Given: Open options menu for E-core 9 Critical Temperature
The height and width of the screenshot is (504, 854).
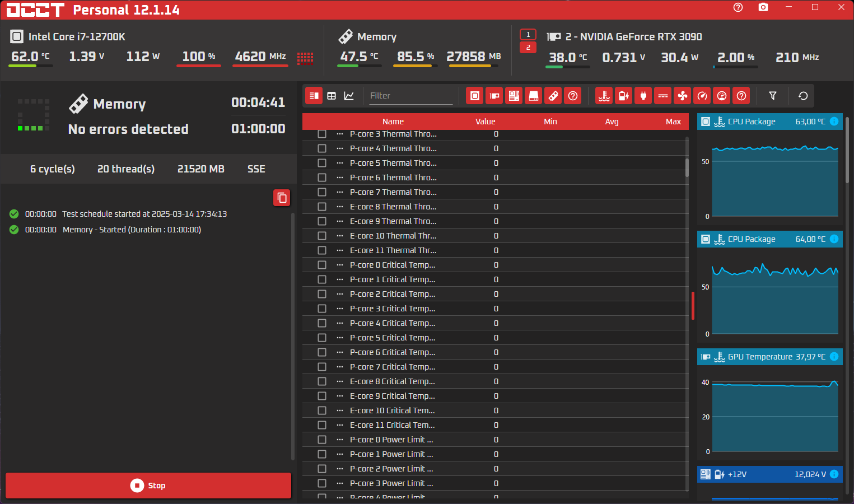Looking at the screenshot, I should click(x=340, y=396).
